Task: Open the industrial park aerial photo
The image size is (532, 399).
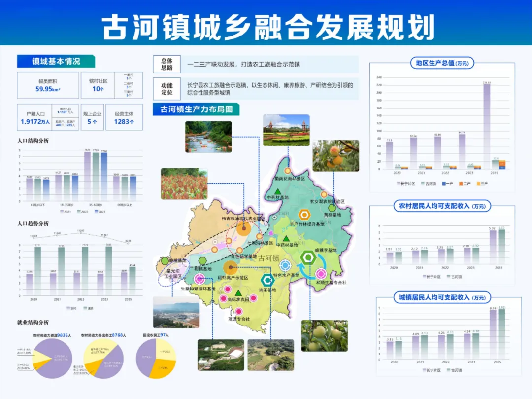Action: click(x=176, y=312)
